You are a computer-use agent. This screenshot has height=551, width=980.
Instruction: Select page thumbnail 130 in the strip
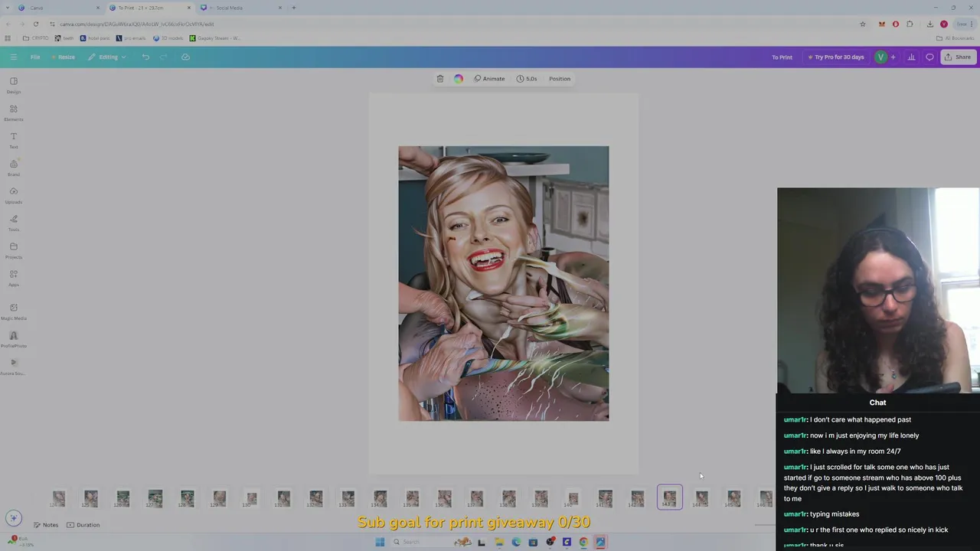coord(252,499)
